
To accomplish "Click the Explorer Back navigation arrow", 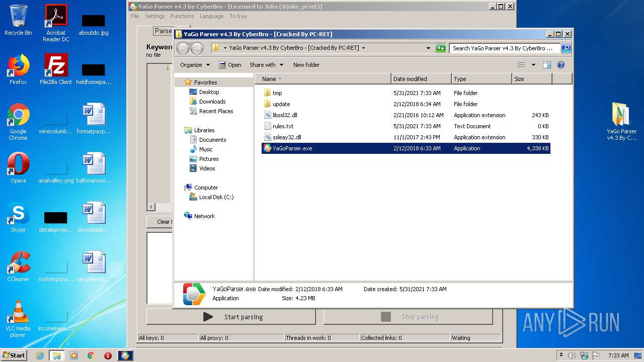I will pyautogui.click(x=183, y=48).
